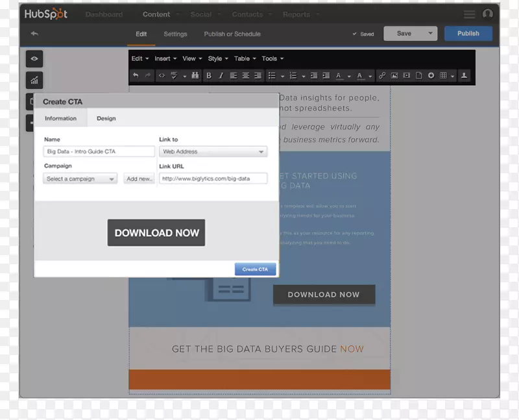Switch to the Design tab
Viewport: 519px width, 420px height.
click(106, 118)
